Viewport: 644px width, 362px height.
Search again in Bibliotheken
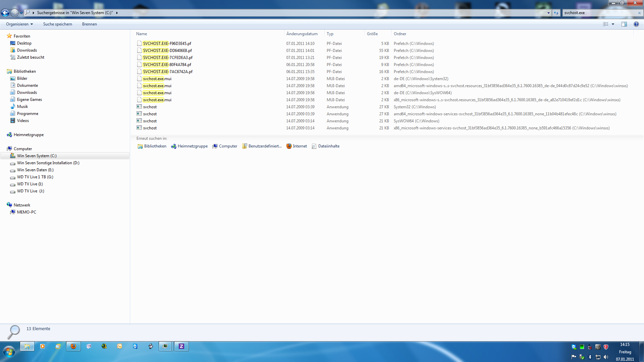pos(152,146)
